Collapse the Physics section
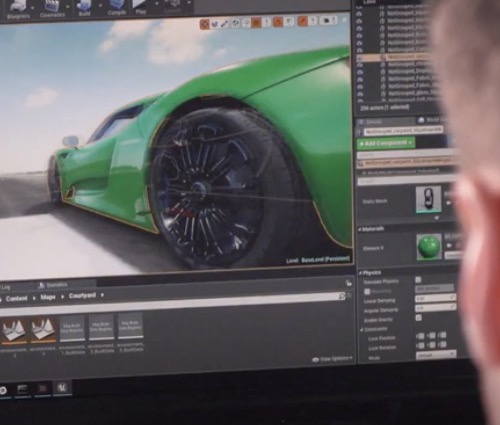The height and width of the screenshot is (425, 500). (x=360, y=273)
